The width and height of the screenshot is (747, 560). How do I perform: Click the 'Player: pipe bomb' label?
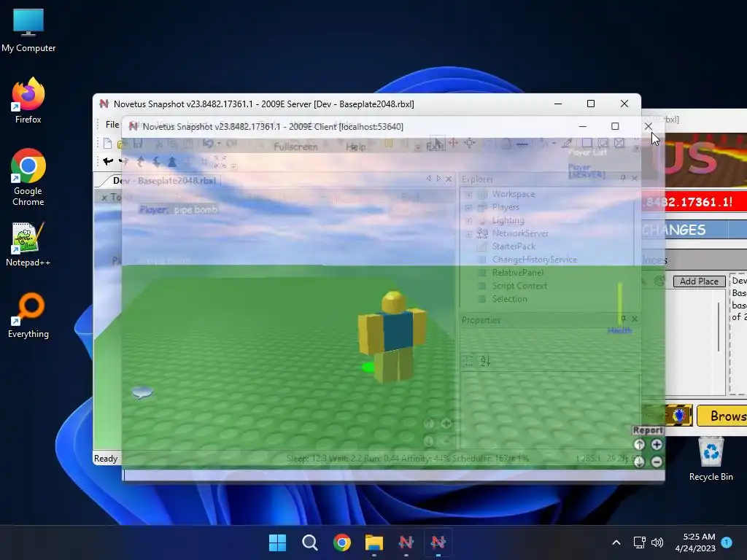click(x=178, y=209)
